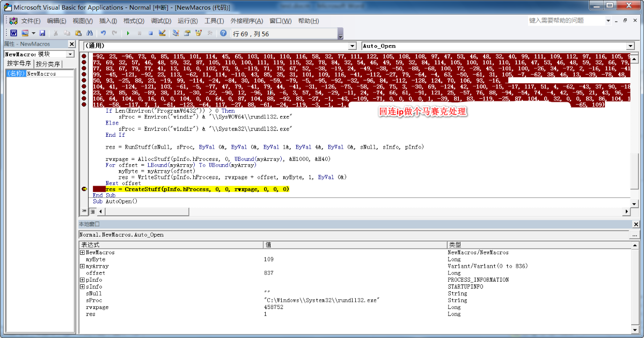Open the 插入(I) menu
644x338 pixels.
coord(108,21)
